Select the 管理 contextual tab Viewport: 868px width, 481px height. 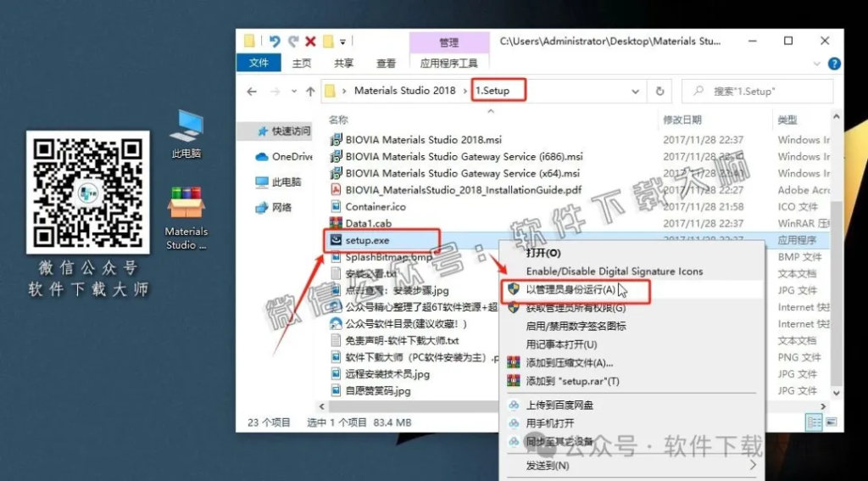coord(449,42)
